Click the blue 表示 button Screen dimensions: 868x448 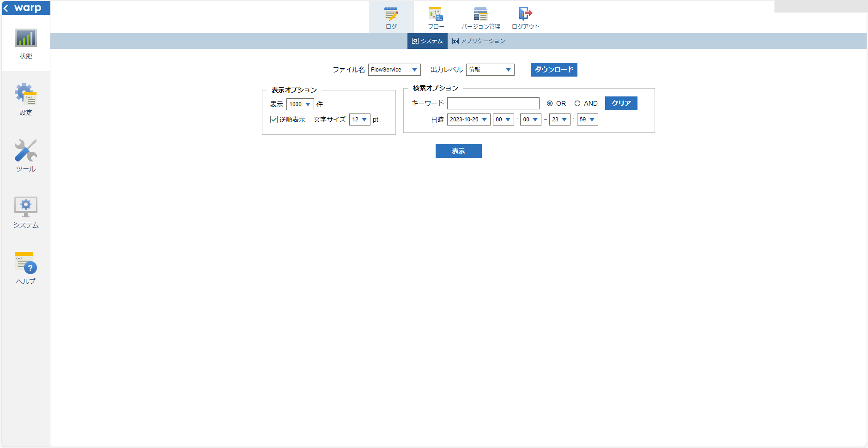[x=458, y=151]
